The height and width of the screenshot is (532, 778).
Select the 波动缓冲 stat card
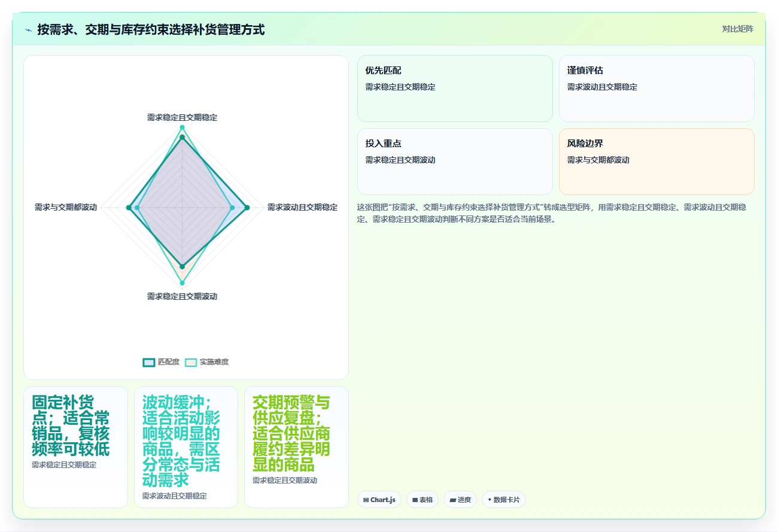click(186, 447)
